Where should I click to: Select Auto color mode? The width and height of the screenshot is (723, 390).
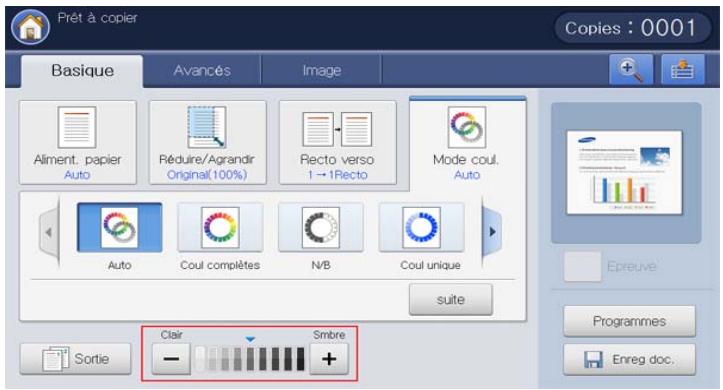point(119,227)
